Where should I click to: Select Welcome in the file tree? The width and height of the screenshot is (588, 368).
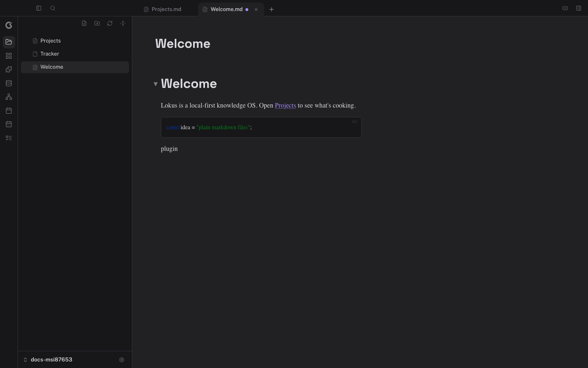[x=75, y=67]
